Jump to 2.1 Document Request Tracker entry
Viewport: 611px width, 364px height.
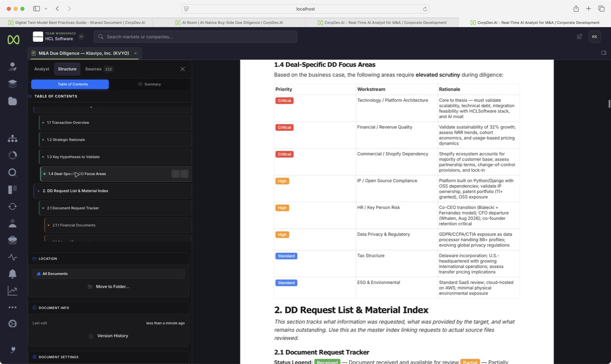pos(115,208)
